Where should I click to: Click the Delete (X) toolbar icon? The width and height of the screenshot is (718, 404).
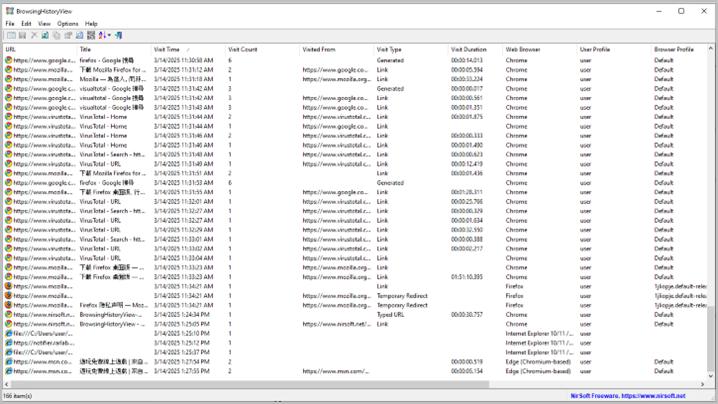[x=34, y=35]
